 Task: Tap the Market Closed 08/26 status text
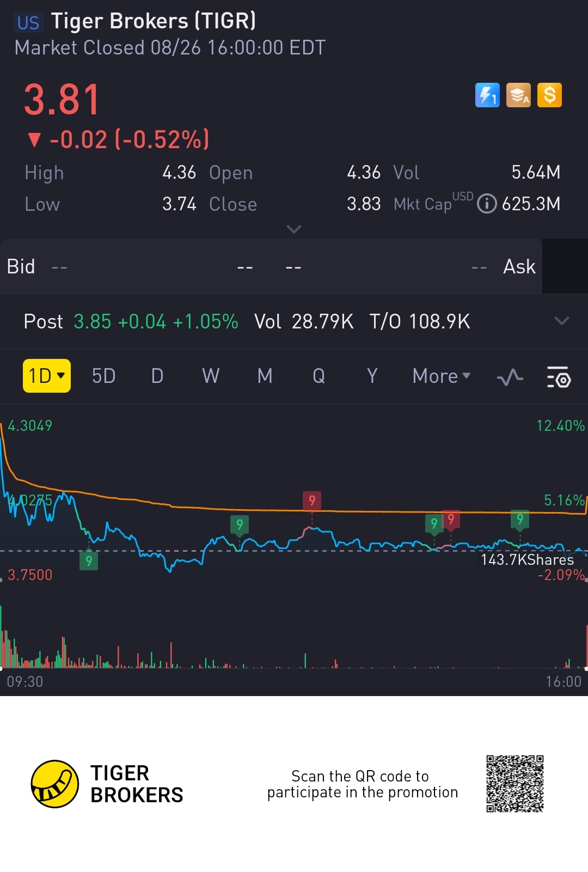pyautogui.click(x=170, y=47)
